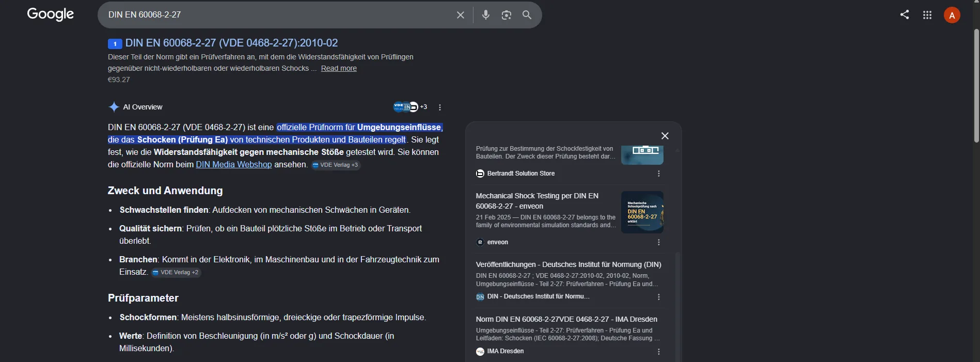Click the VDE Verlag +2 citation chip
Image resolution: width=980 pixels, height=362 pixels.
[x=176, y=272]
